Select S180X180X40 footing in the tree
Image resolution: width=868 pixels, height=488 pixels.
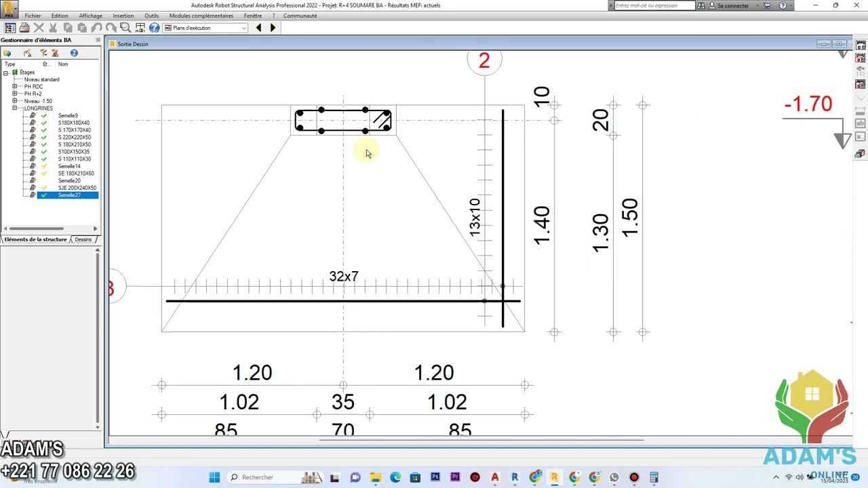coord(74,123)
